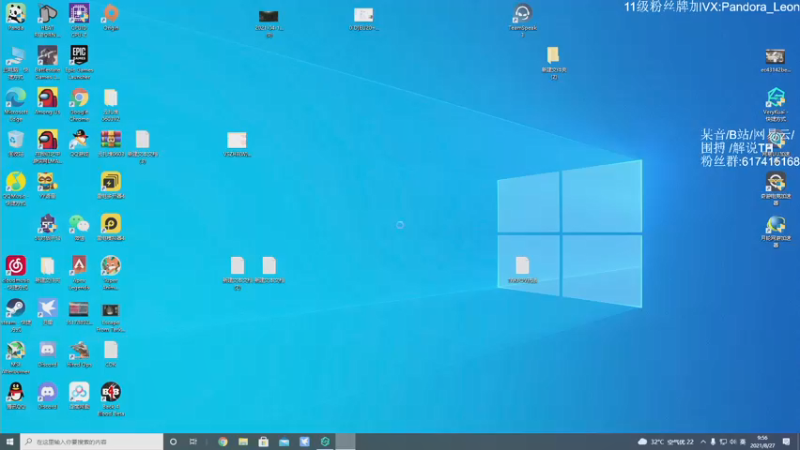This screenshot has height=450, width=800.
Task: Open Task View on the taskbar
Action: [x=193, y=441]
